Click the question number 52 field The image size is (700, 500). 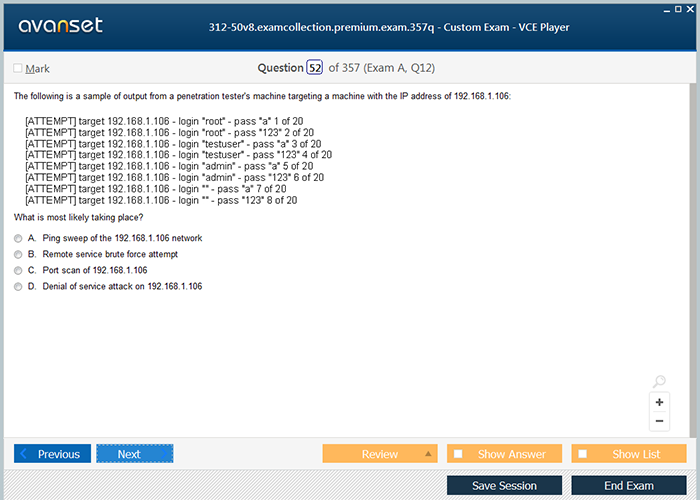click(314, 68)
